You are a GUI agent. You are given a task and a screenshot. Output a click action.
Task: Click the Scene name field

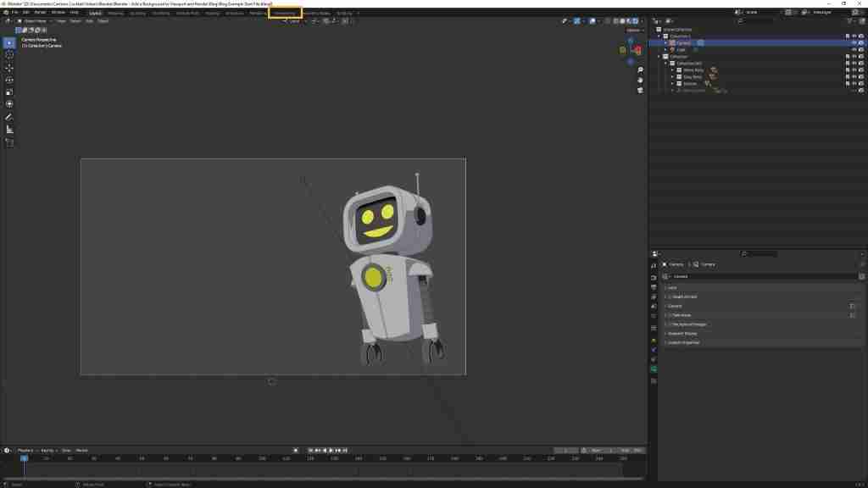pyautogui.click(x=761, y=12)
